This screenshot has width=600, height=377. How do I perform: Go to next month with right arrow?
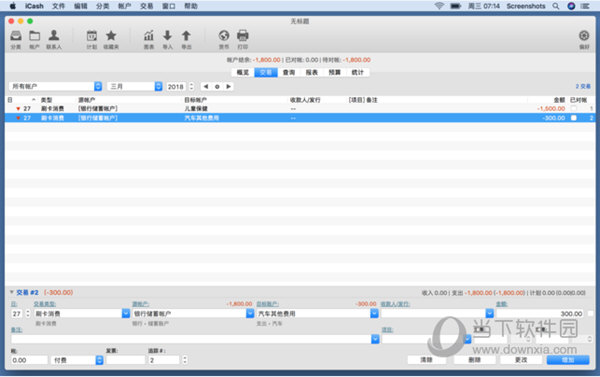[x=228, y=86]
